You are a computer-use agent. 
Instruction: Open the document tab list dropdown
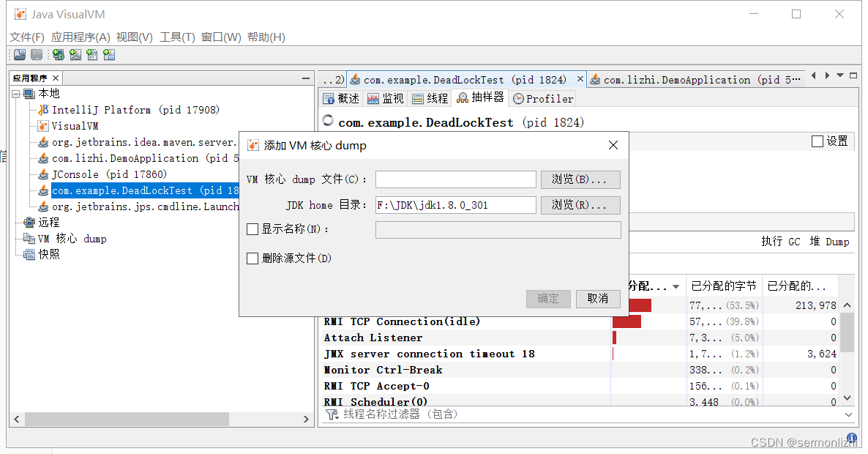(x=839, y=75)
